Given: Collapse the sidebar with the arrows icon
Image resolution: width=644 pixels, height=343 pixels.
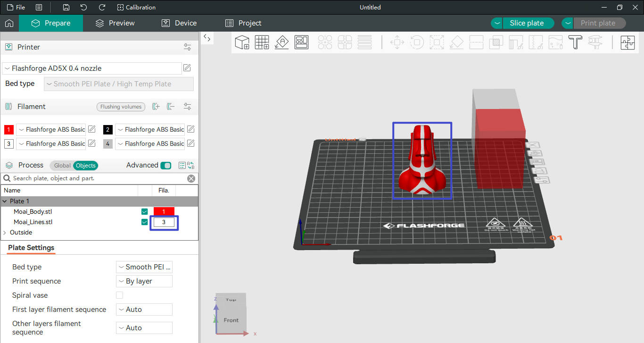Looking at the screenshot, I should (x=207, y=38).
